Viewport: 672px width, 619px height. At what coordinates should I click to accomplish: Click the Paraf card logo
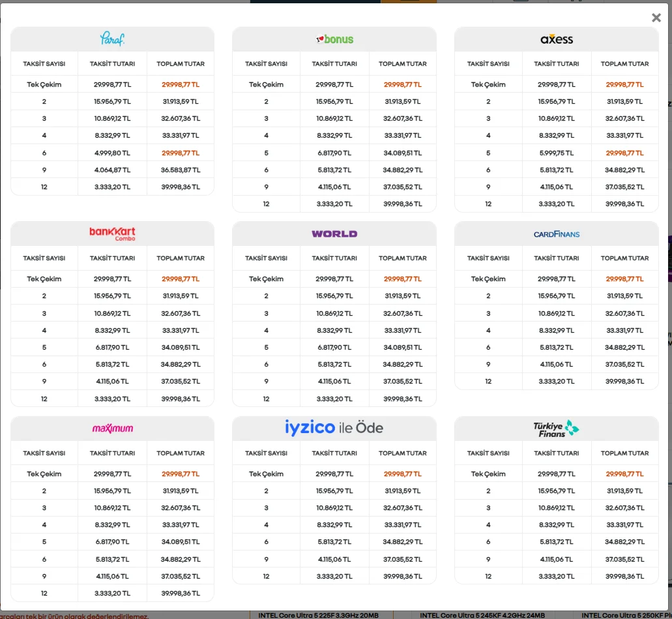(112, 39)
